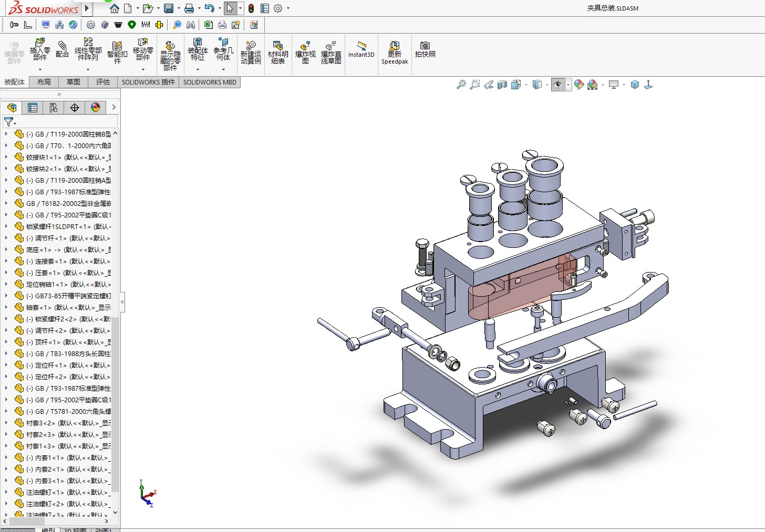
Task: Expand the 底座<1> tree node
Action: pyautogui.click(x=6, y=250)
